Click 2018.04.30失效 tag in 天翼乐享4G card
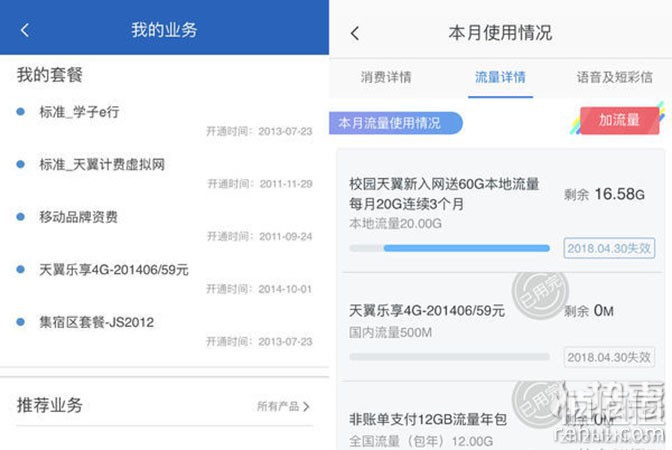672x450 pixels. pos(609,357)
